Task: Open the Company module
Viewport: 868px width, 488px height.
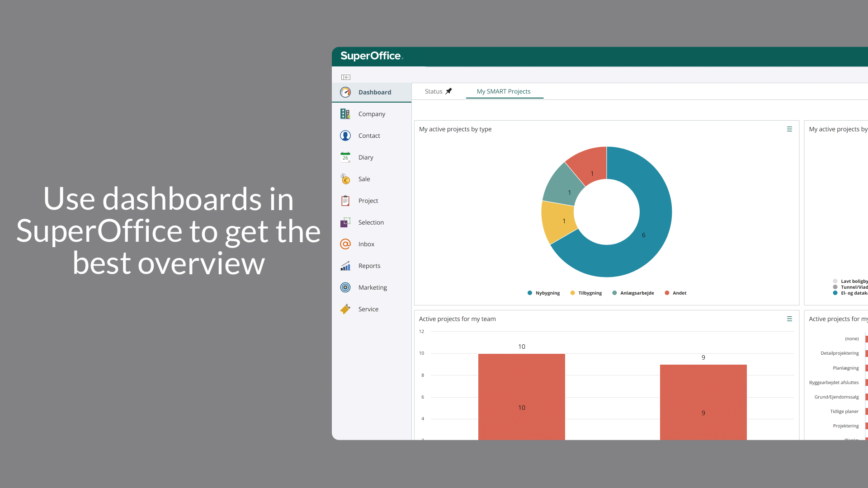Action: [372, 113]
